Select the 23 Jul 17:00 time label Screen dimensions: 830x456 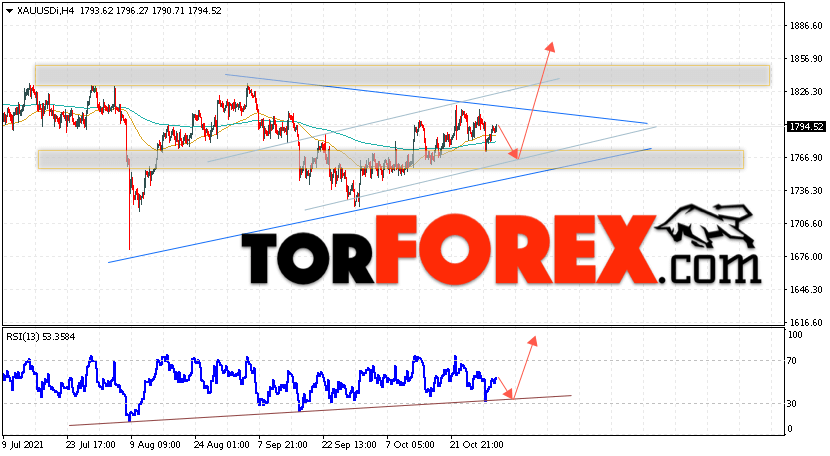click(91, 444)
